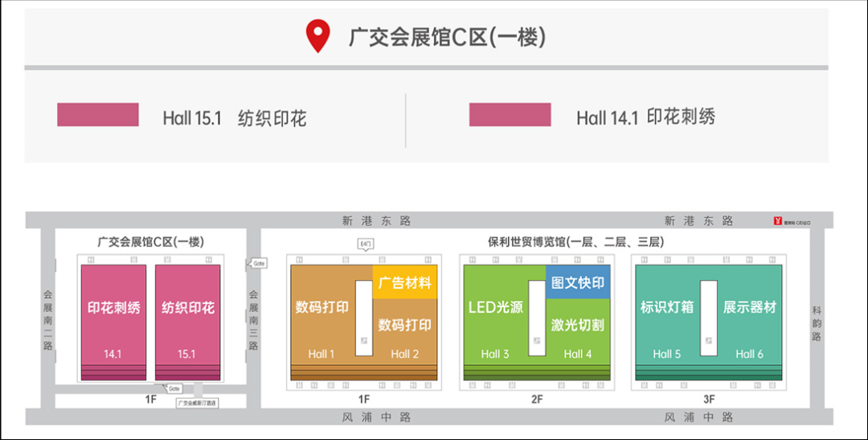This screenshot has width=868, height=440.
Task: Click the 2F floor label under Hall 3 and Hall 4
Action: [537, 399]
